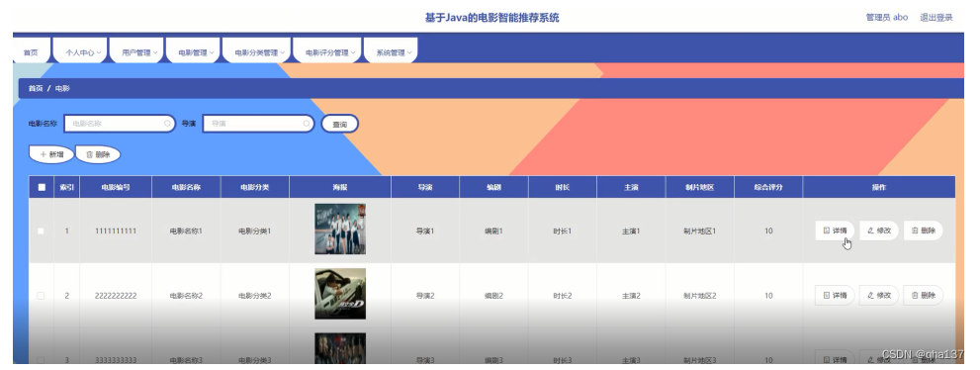Select the cell 导演1

[x=425, y=231]
